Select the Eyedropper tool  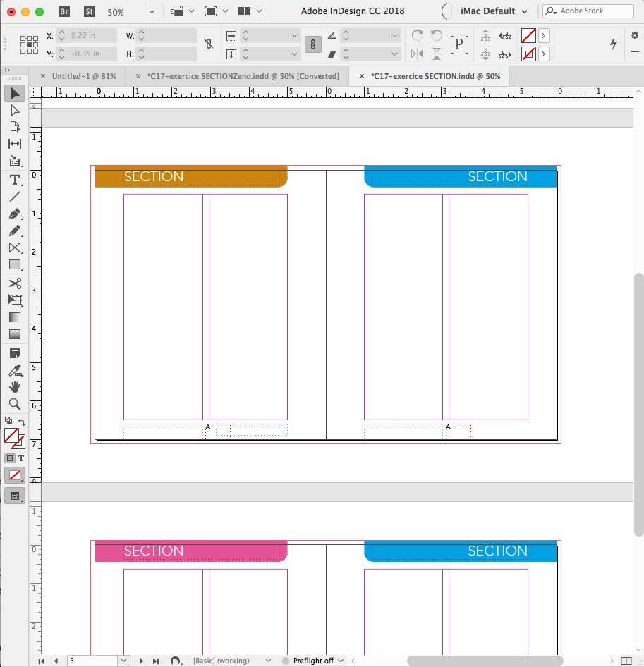click(x=15, y=370)
